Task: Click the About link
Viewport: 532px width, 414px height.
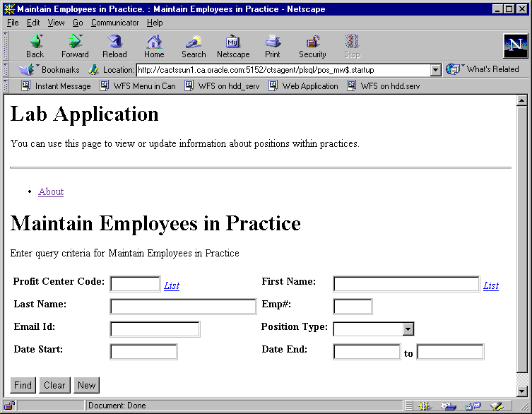Action: 51,191
